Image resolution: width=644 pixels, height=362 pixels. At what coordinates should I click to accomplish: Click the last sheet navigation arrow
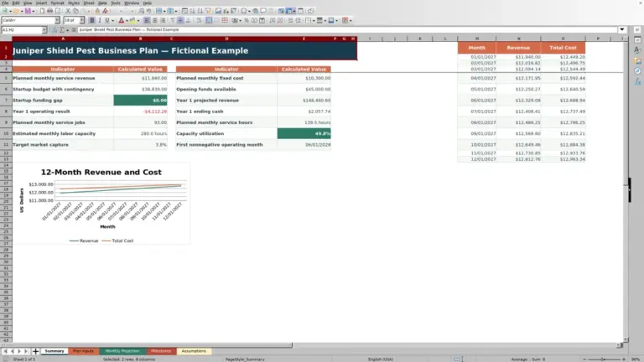point(26,351)
